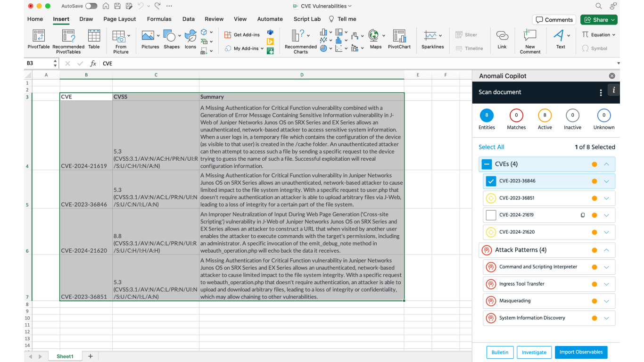The width and height of the screenshot is (644, 362).
Task: Click the insert function fx icon
Action: 93,63
